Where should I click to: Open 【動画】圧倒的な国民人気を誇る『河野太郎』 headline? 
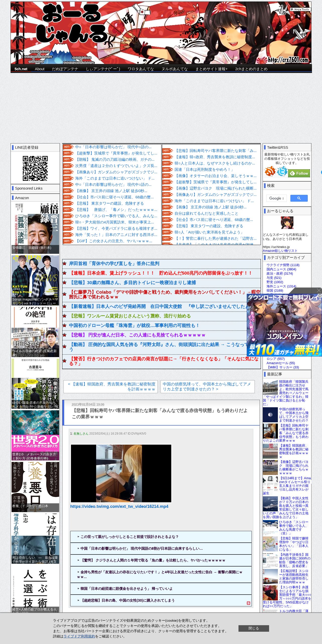tap(158, 347)
